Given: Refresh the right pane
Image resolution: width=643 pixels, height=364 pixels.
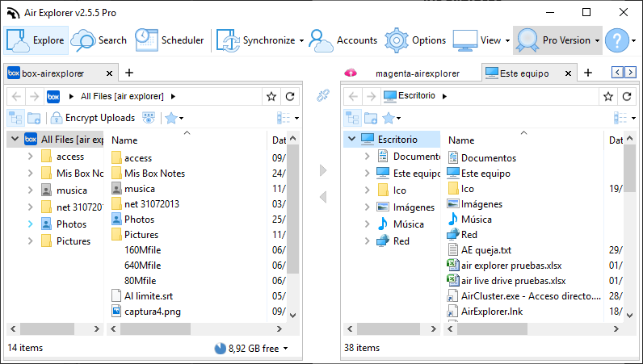Looking at the screenshot, I should point(627,96).
